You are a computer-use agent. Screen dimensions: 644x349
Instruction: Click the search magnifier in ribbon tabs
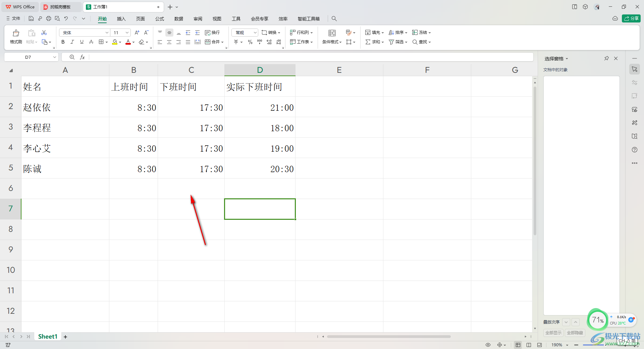334,18
